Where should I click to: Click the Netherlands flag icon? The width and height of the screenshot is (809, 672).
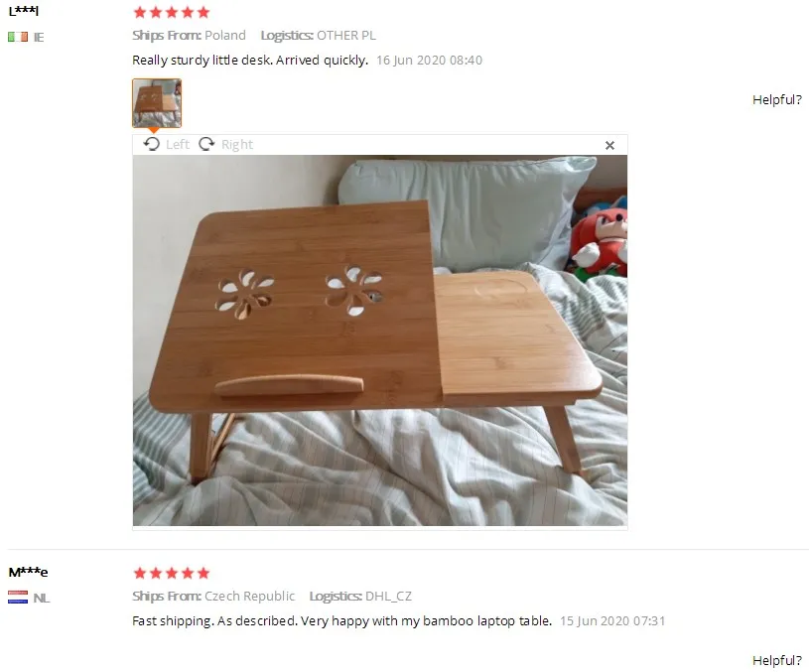click(x=18, y=597)
